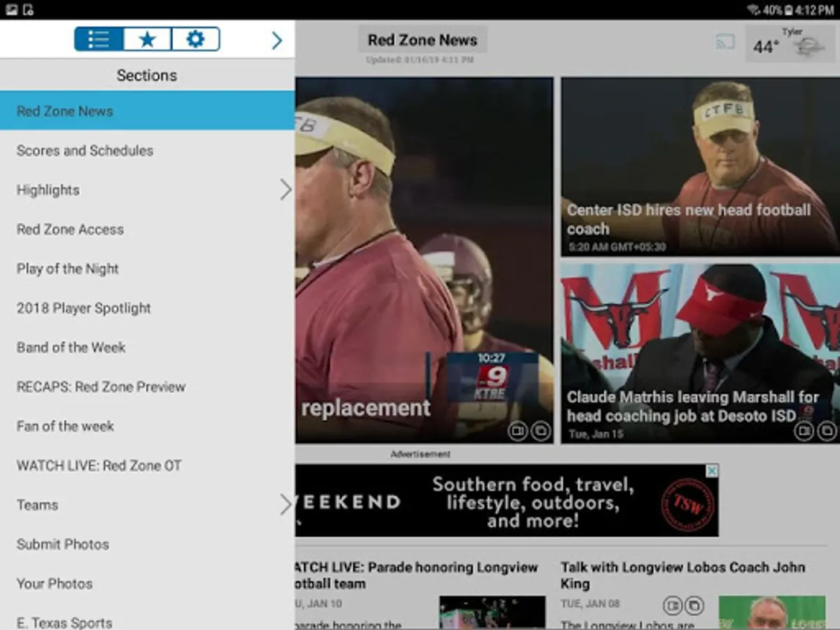Select the Sections list tab icon

pos(99,39)
